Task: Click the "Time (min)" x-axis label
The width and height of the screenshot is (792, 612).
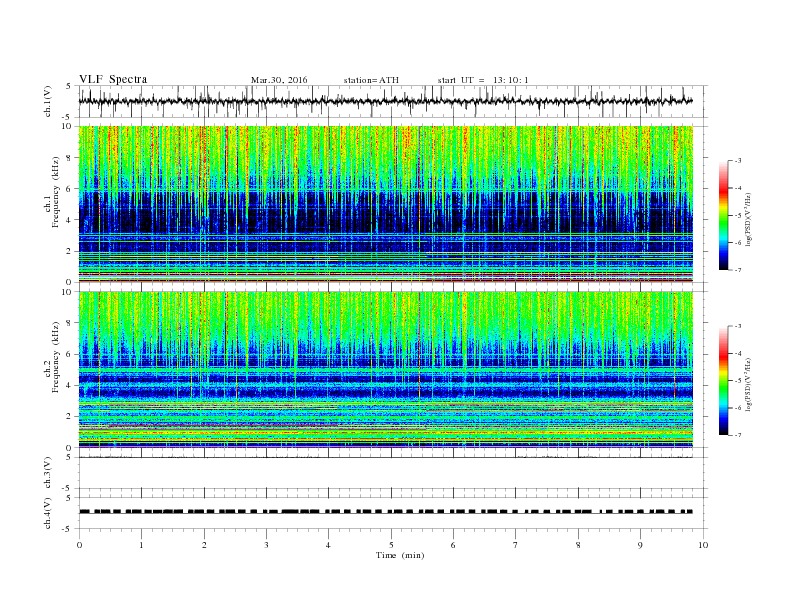Action: [x=400, y=555]
